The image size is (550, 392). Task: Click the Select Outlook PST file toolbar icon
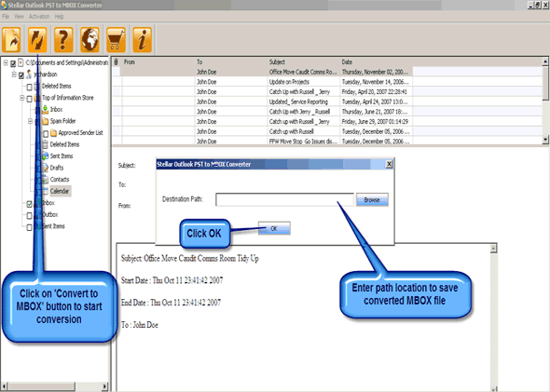(11, 40)
